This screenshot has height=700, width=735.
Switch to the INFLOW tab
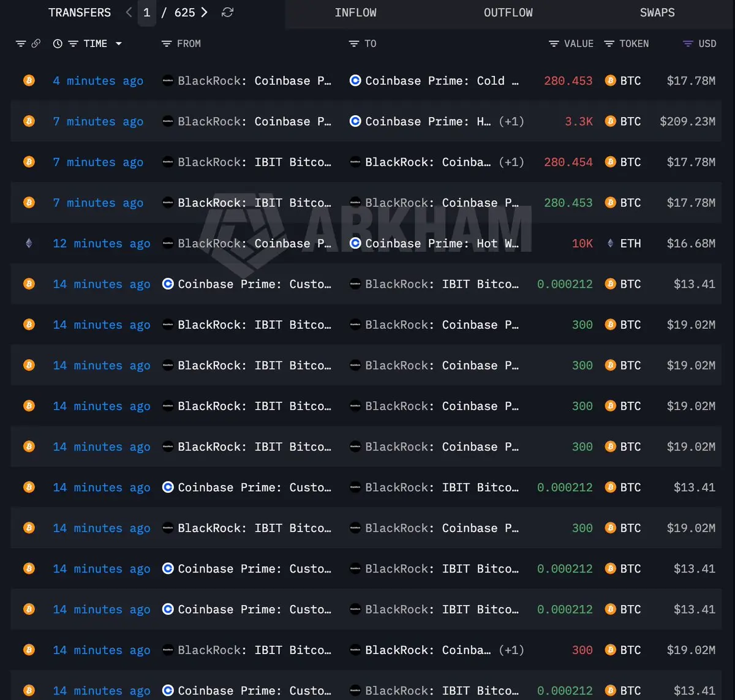pos(355,13)
